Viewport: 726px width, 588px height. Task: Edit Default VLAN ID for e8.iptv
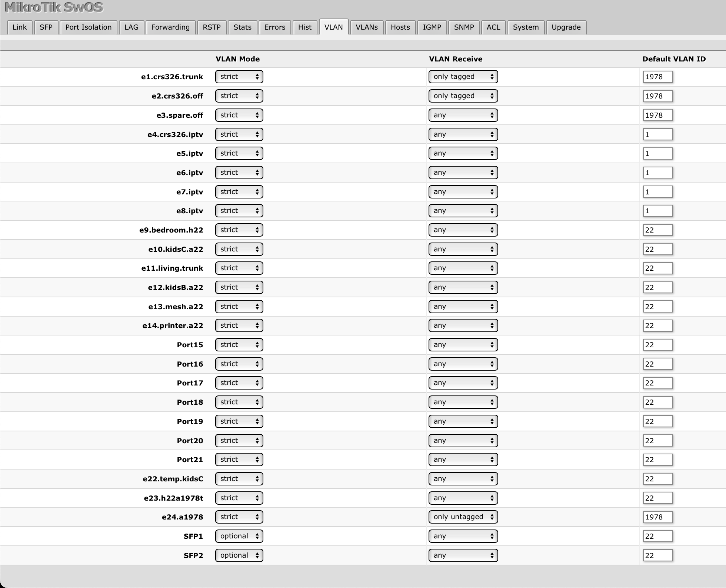pyautogui.click(x=657, y=211)
